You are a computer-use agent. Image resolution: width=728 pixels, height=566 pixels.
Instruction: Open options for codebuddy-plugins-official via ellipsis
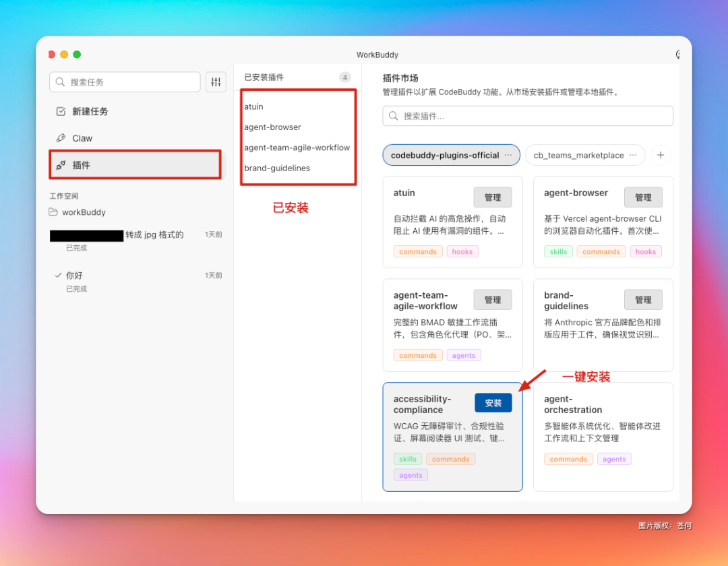click(x=509, y=155)
